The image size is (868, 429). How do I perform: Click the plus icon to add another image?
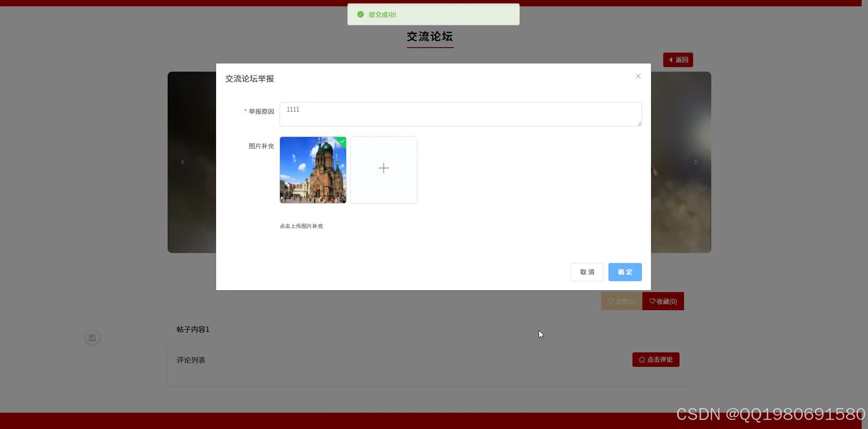(x=383, y=169)
